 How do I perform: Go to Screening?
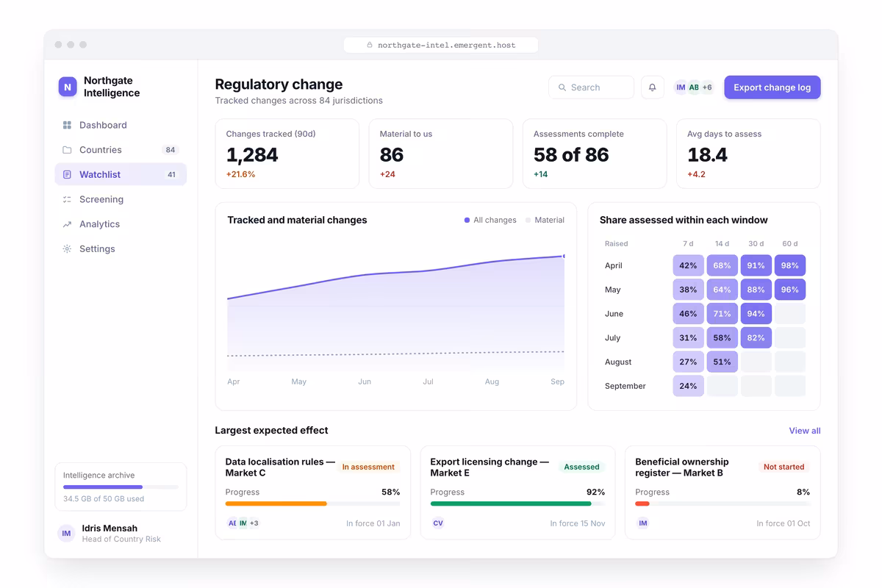pos(121,200)
